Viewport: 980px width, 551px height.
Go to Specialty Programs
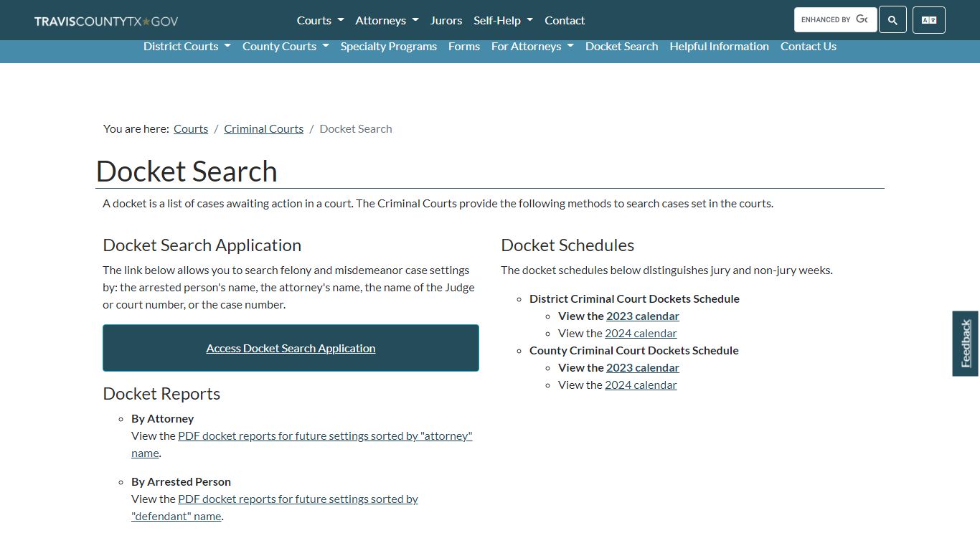coord(389,46)
